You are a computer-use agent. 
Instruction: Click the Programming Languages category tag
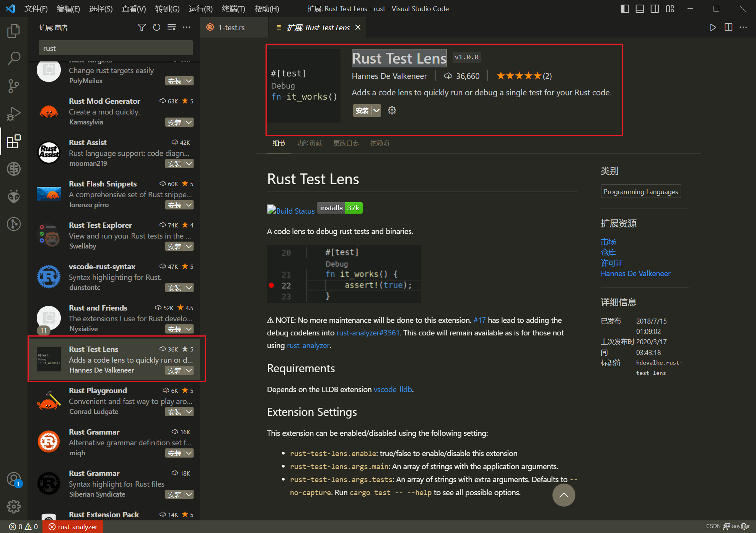point(641,191)
